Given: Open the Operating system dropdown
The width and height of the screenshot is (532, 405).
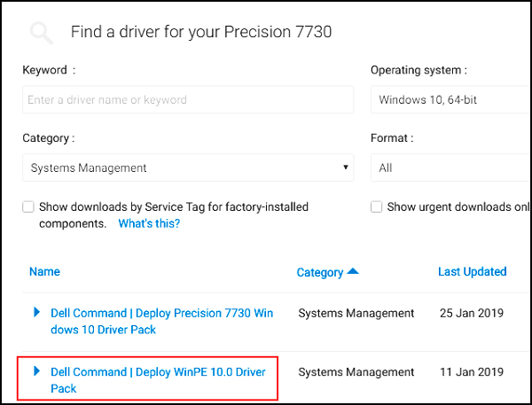Looking at the screenshot, I should (x=450, y=99).
